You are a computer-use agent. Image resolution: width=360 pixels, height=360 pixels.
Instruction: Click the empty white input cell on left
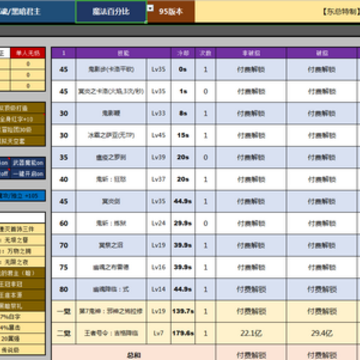pyautogui.click(x=22, y=218)
